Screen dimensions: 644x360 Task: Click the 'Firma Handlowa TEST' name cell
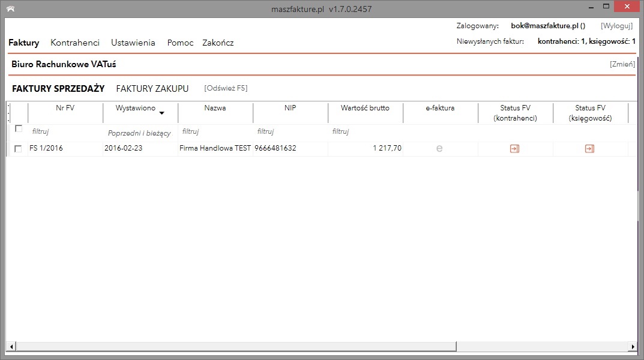click(215, 148)
